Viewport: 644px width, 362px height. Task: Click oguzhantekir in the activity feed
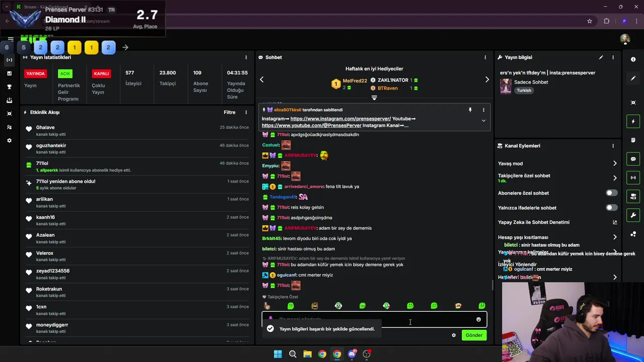(x=51, y=145)
